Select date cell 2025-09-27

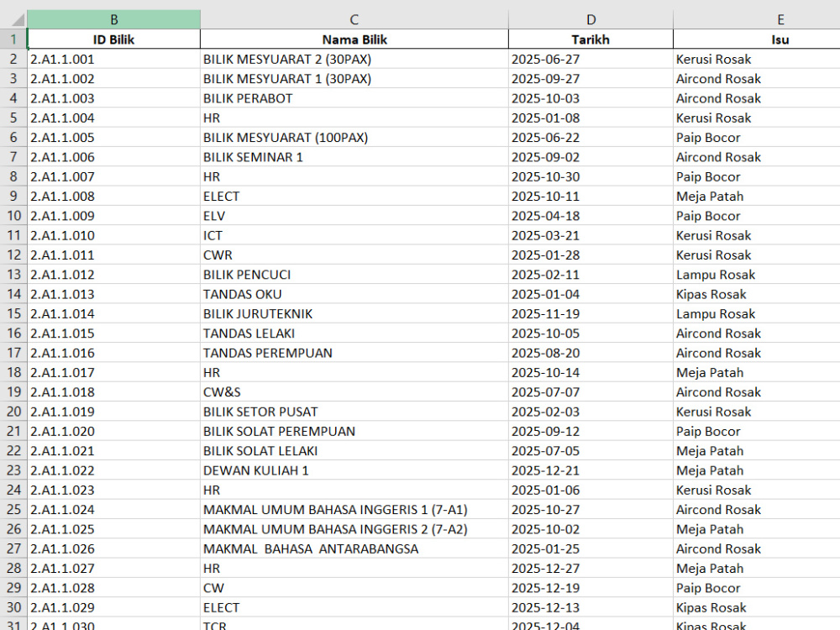[591, 79]
